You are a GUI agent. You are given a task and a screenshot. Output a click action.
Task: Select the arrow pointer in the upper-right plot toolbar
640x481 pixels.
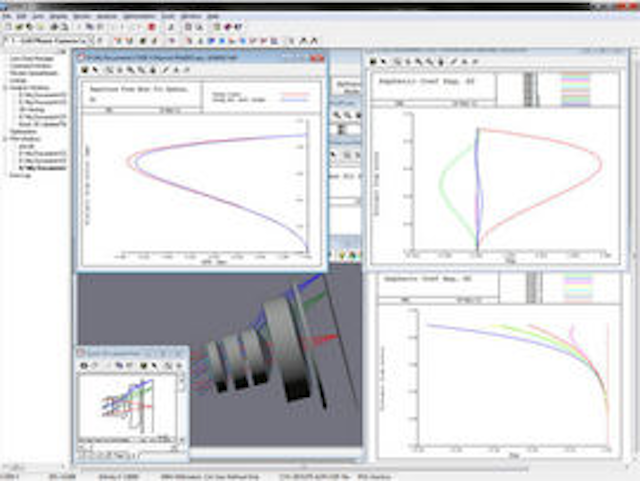(384, 62)
